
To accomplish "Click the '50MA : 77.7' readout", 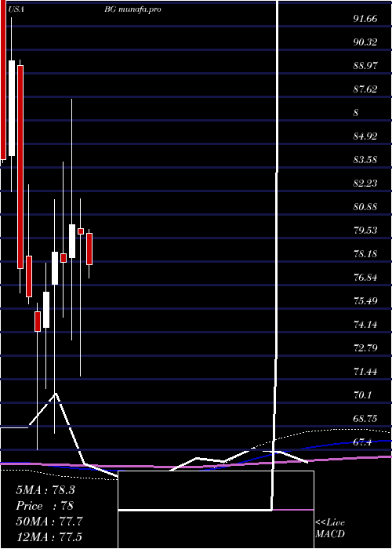I will tap(49, 522).
